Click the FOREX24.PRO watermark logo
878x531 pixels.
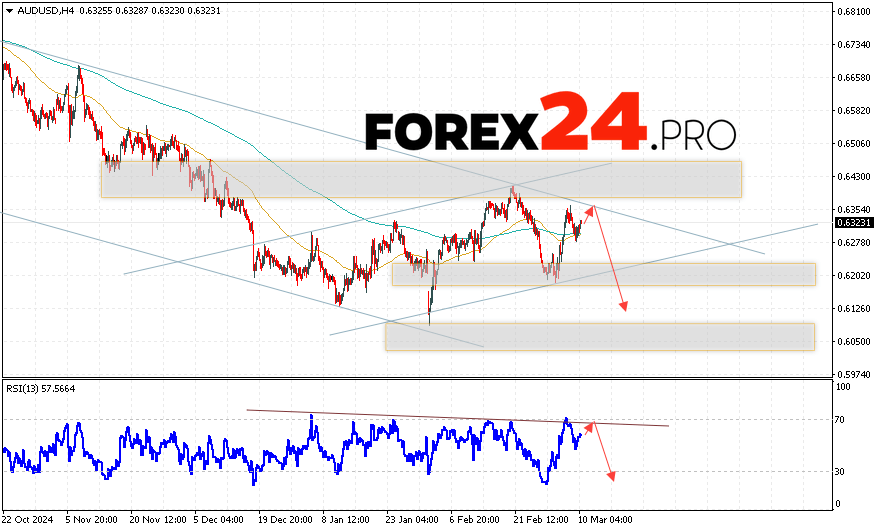click(x=550, y=125)
